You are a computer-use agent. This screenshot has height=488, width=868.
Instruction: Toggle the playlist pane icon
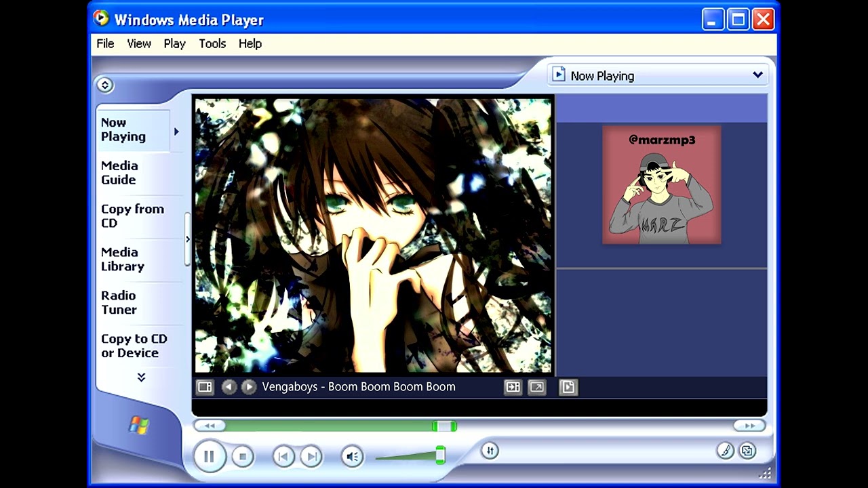pyautogui.click(x=513, y=387)
